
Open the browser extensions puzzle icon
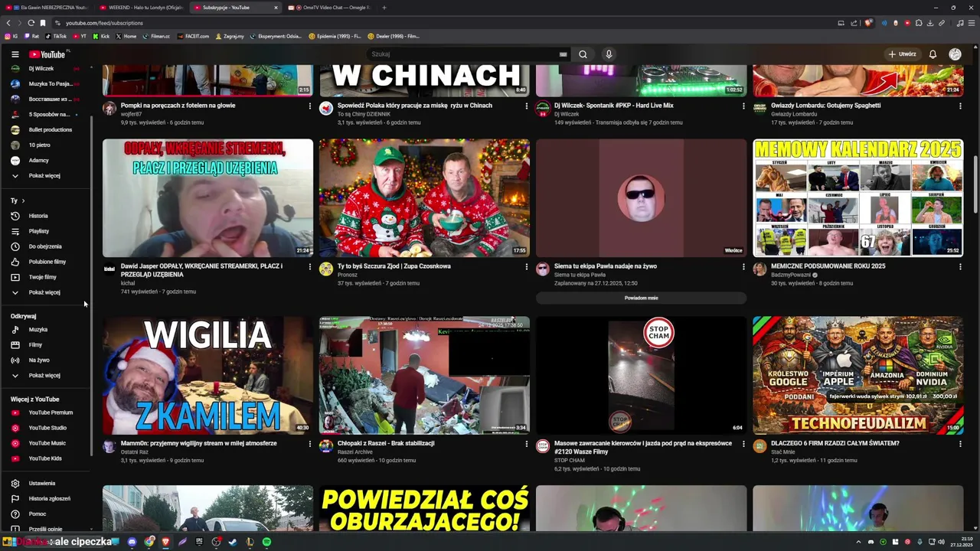tap(919, 23)
